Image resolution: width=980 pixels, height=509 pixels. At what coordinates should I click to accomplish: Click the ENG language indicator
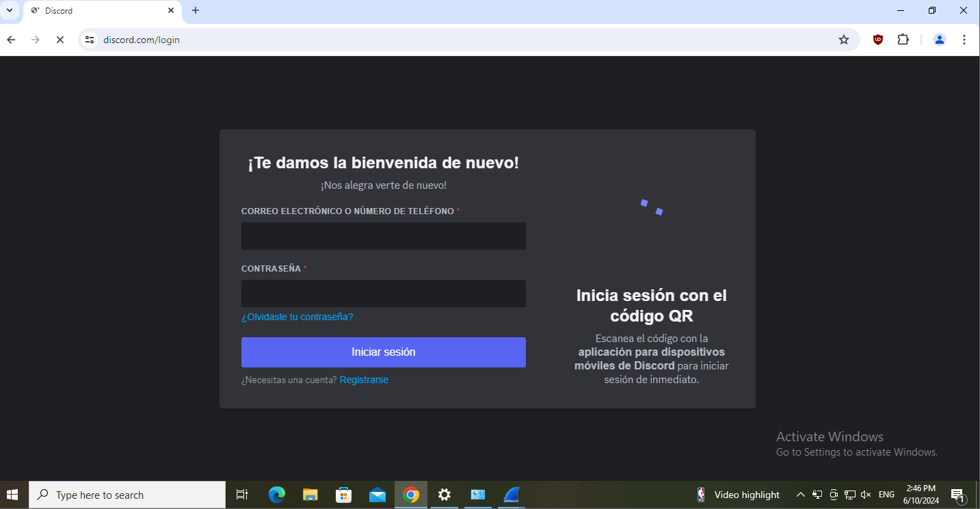(x=886, y=495)
